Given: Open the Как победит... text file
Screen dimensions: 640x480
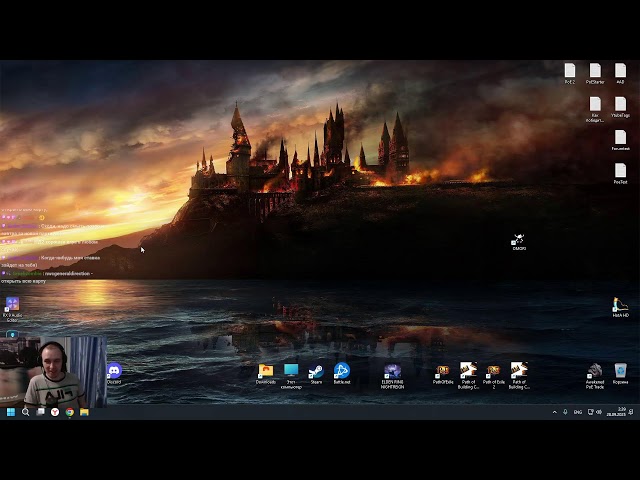Looking at the screenshot, I should (595, 109).
